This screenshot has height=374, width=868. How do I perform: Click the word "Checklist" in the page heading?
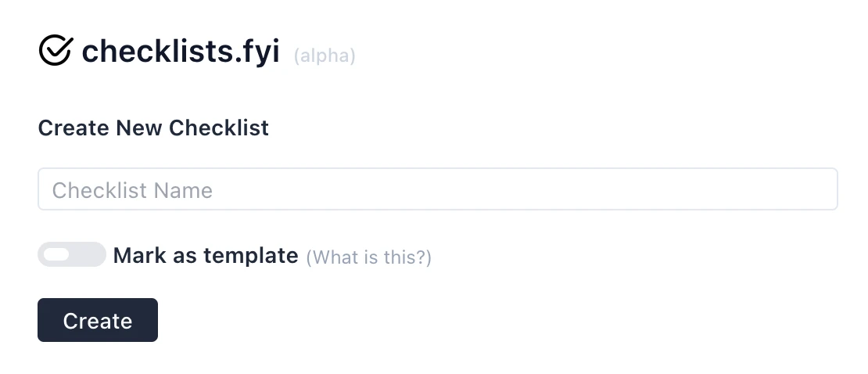coord(220,128)
